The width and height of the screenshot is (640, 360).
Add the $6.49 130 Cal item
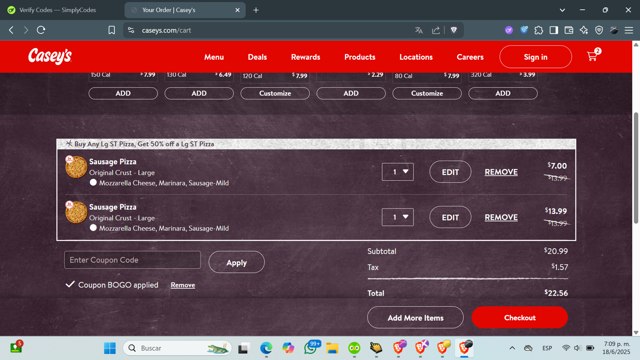click(x=199, y=93)
